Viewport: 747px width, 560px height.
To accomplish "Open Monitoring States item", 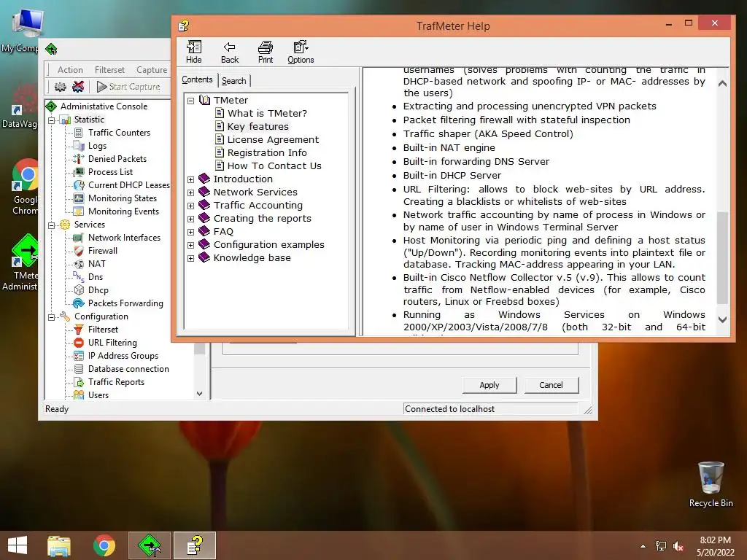I will click(x=123, y=198).
